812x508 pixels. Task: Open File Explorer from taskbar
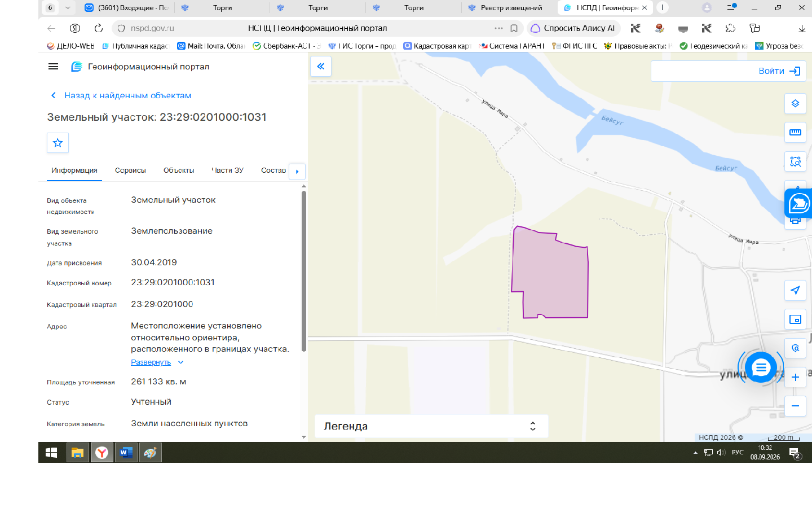click(77, 453)
